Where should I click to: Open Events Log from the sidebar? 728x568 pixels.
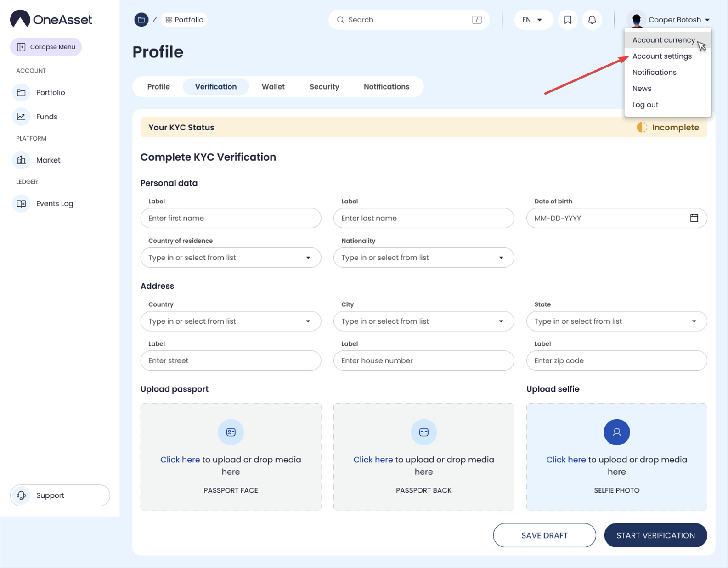pos(54,203)
